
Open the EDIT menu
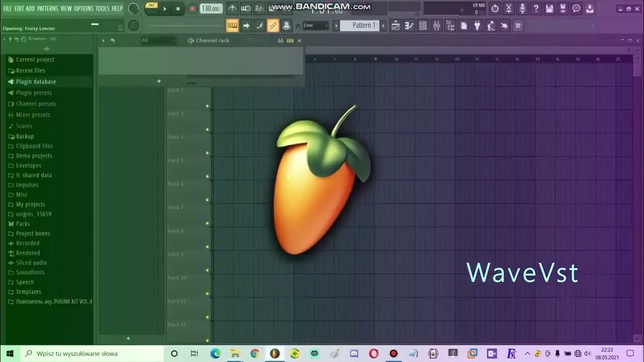pyautogui.click(x=19, y=9)
